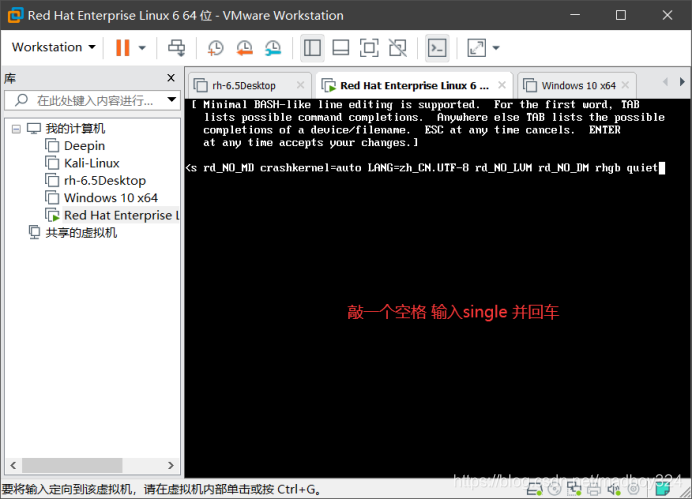
Task: Select the Deepin virtual machine
Action: tap(84, 146)
